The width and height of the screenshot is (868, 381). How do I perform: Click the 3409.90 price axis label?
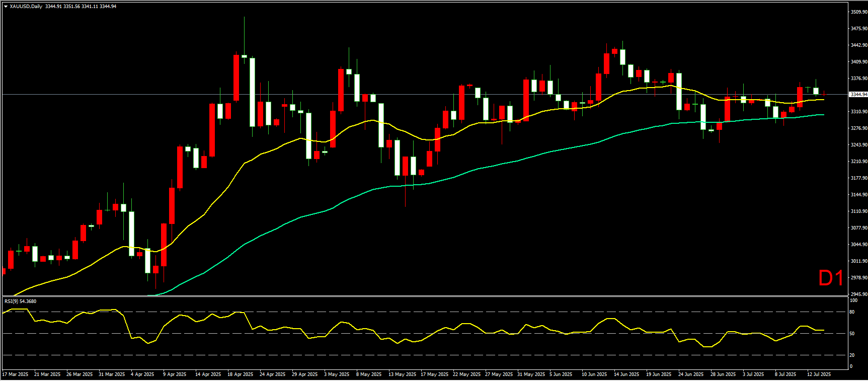[x=858, y=62]
